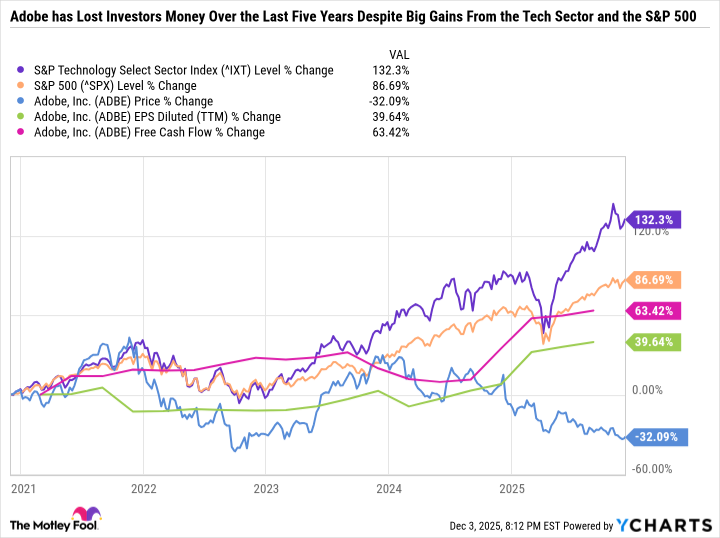
Task: Select the S&P Technology Select Sector Index label
Action: [183, 70]
